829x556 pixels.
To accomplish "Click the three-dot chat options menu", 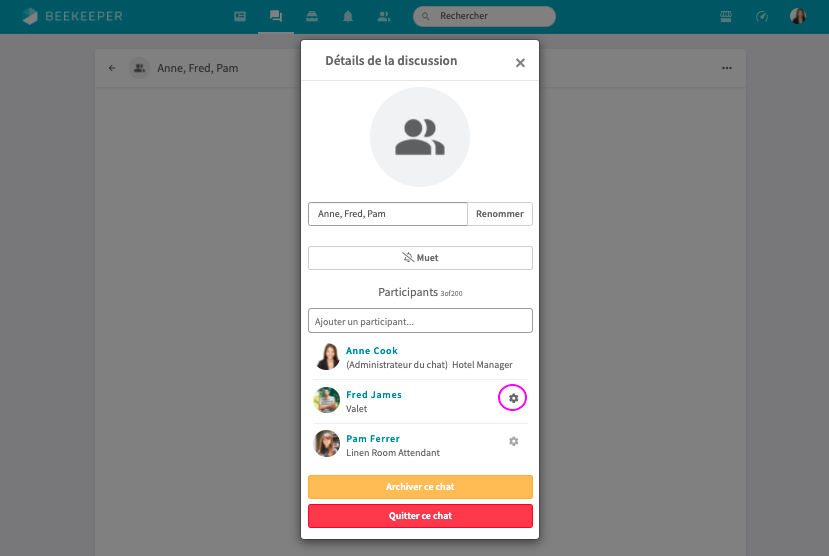I will tap(727, 68).
